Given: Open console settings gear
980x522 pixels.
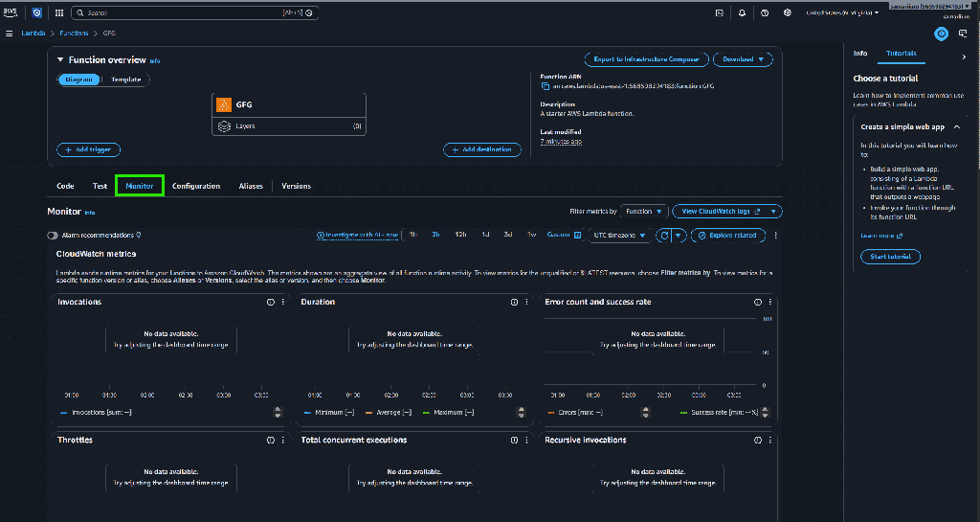Looking at the screenshot, I should [x=787, y=12].
